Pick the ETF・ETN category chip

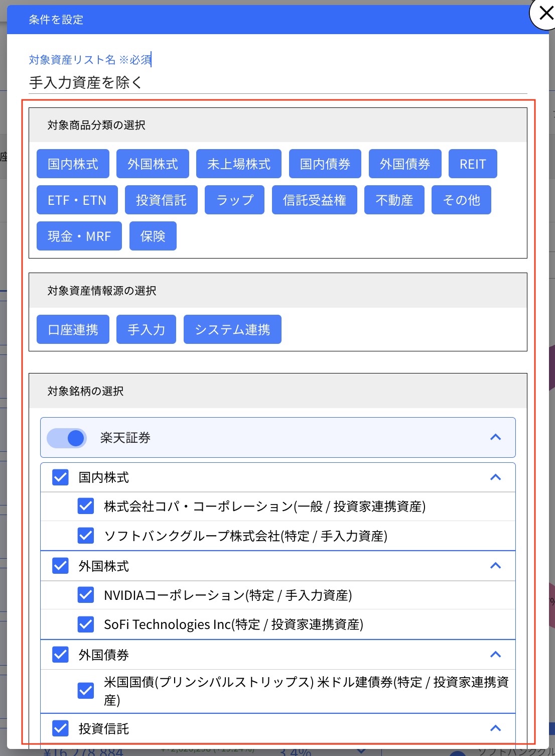tap(77, 199)
